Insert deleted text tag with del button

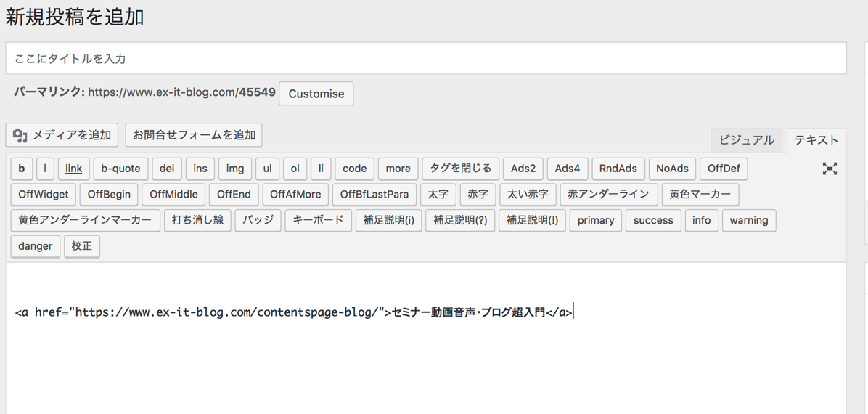[x=167, y=169]
